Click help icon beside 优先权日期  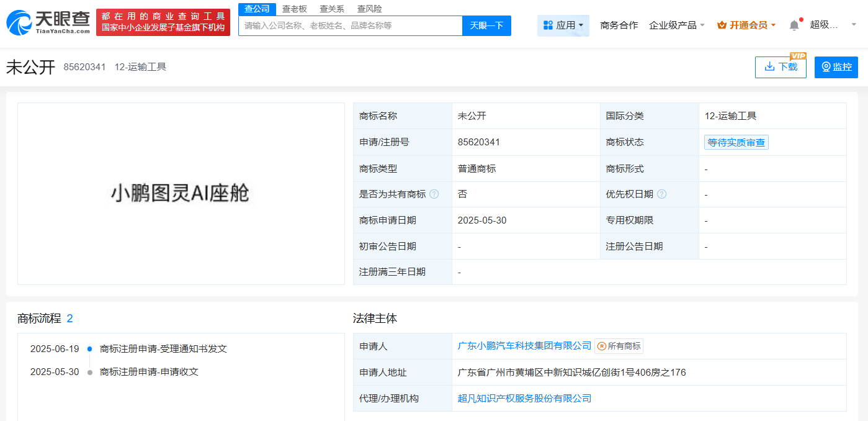coord(661,194)
